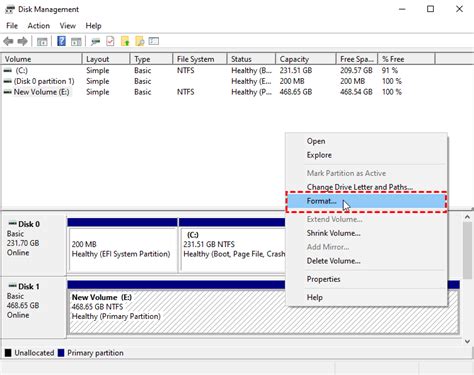Toggle the Show/Hide Console Tree icon
This screenshot has width=474, height=375.
(x=42, y=42)
